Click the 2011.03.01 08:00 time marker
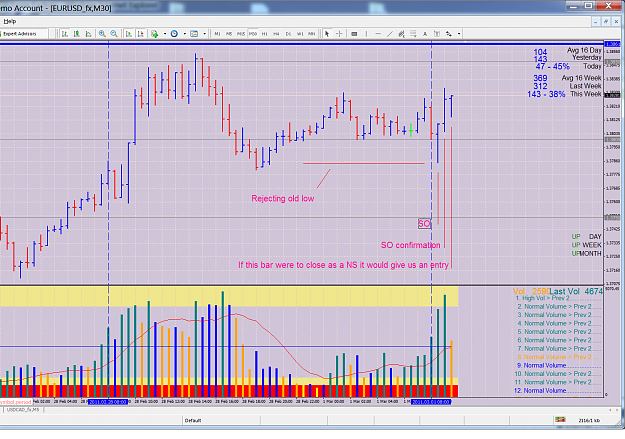Image resolution: width=625 pixels, height=439 pixels. pos(431,402)
